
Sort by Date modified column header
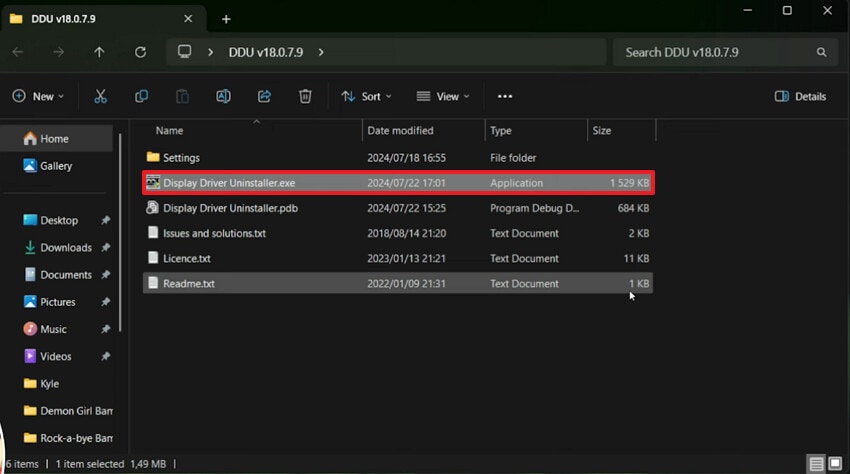click(401, 131)
